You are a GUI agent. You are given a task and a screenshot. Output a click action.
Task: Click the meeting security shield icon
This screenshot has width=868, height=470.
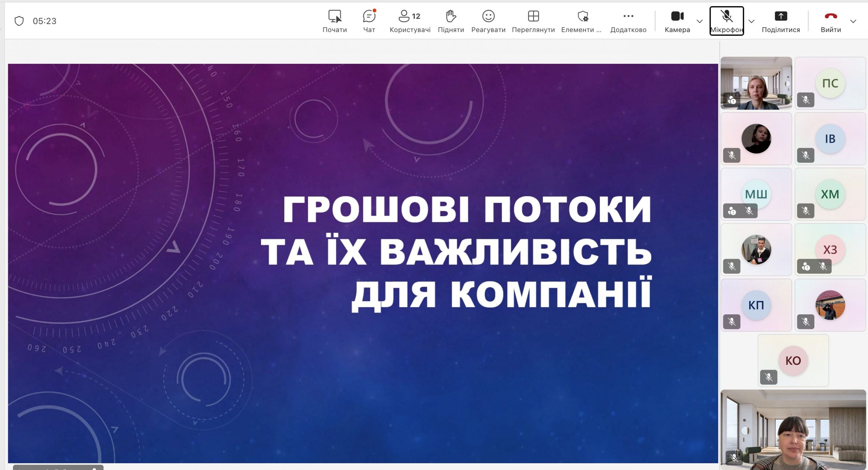coord(19,20)
